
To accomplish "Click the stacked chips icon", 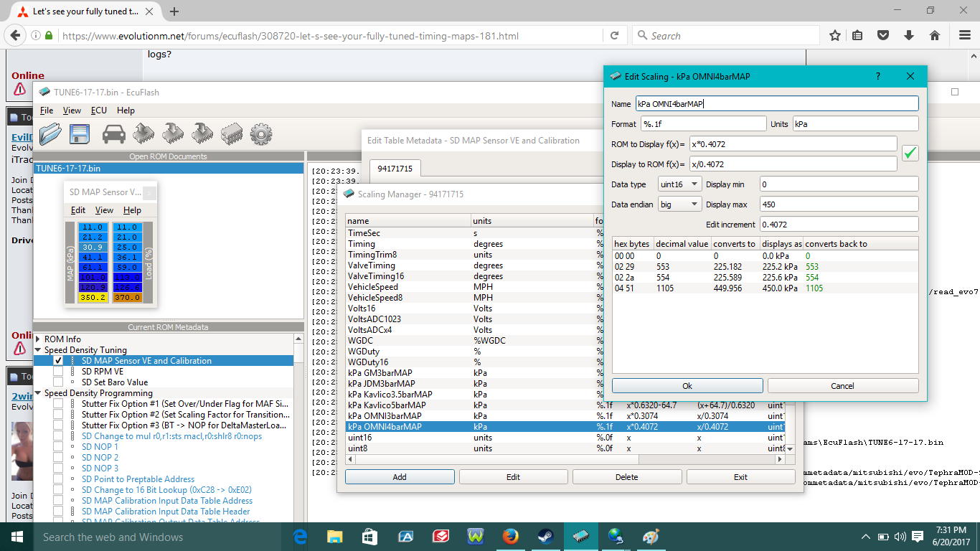I will tap(232, 134).
